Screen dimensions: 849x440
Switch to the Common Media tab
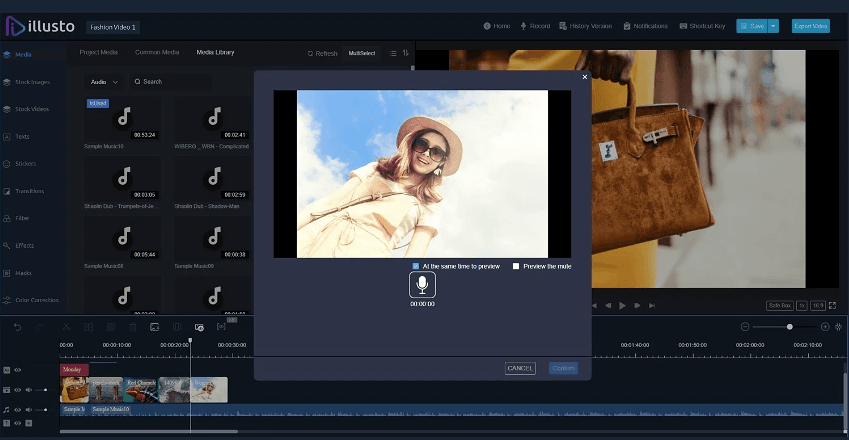157,52
